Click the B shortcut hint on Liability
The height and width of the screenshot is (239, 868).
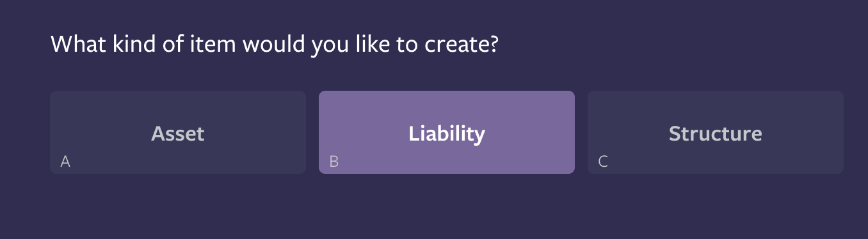334,162
